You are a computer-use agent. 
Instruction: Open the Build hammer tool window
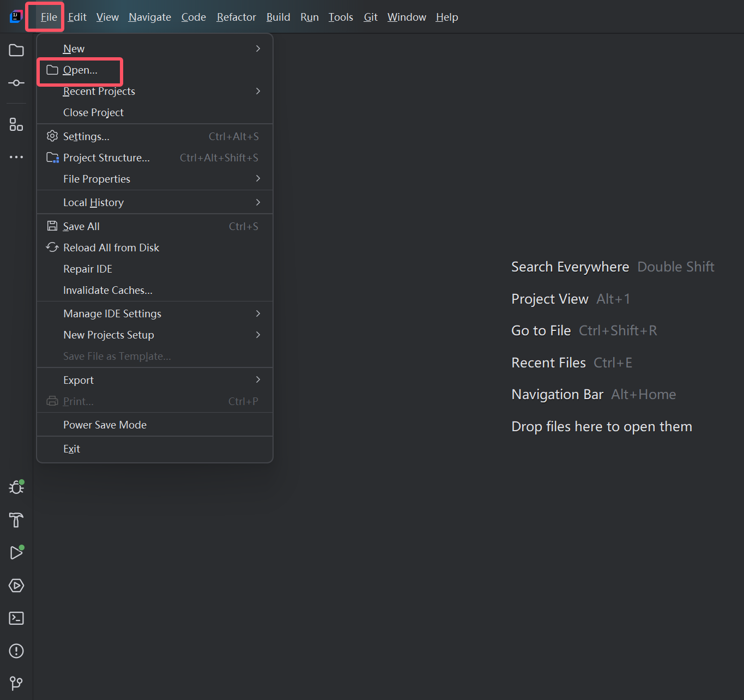(16, 520)
